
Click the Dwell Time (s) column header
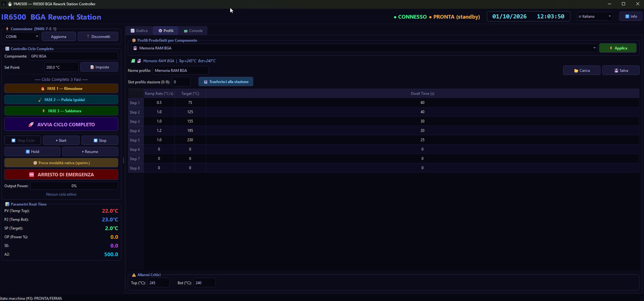(x=422, y=93)
